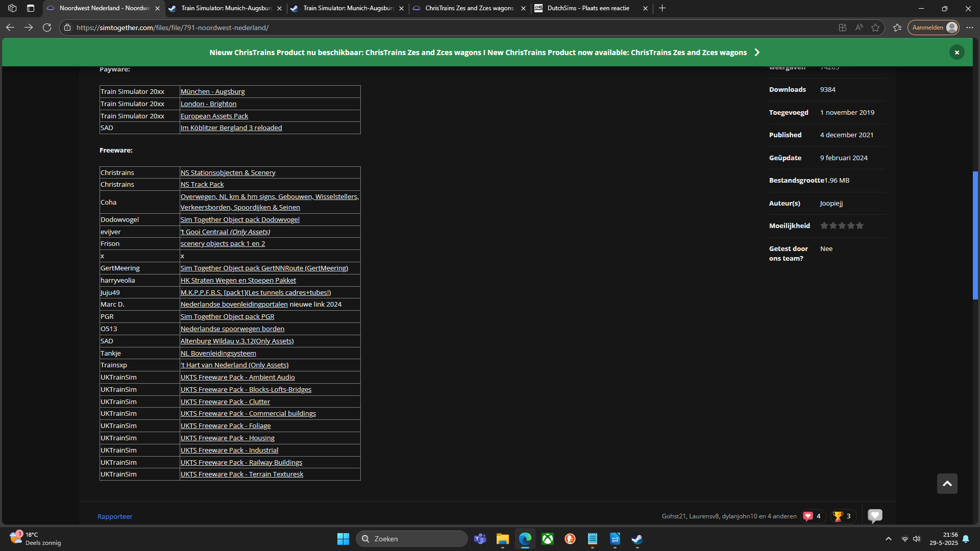The image size is (980, 551).
Task: Open the UKTS Freeware Pack - Ambient Audio link
Action: coord(238,378)
